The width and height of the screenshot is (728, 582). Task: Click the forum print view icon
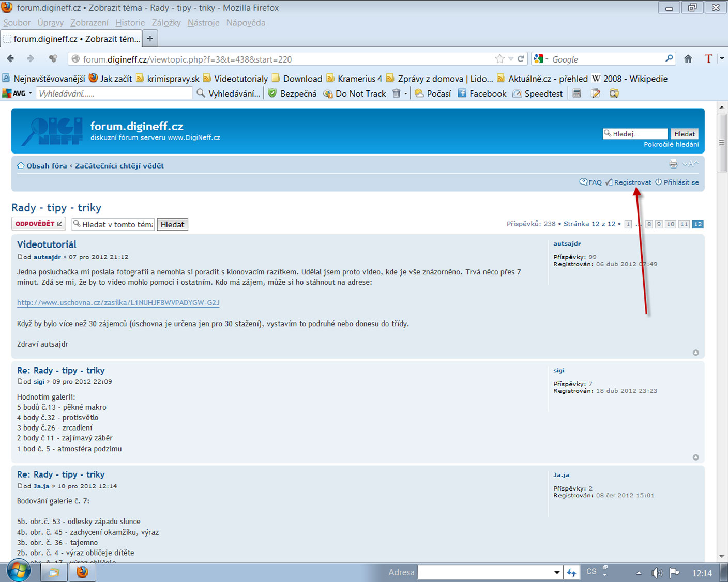(673, 164)
